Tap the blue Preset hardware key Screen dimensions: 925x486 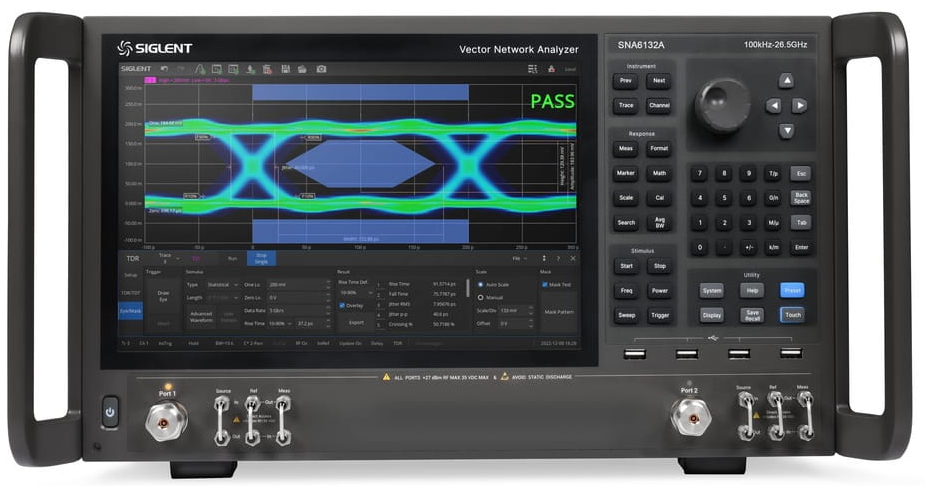(x=792, y=290)
